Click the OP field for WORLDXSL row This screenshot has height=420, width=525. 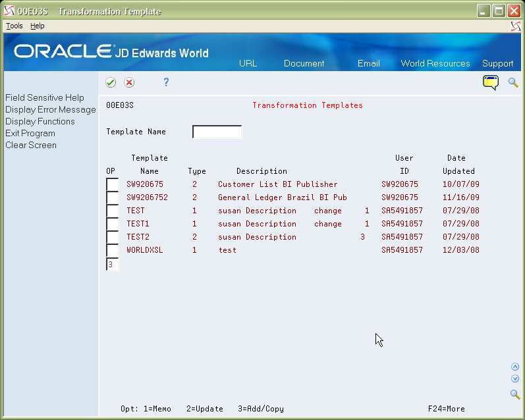pyautogui.click(x=113, y=250)
